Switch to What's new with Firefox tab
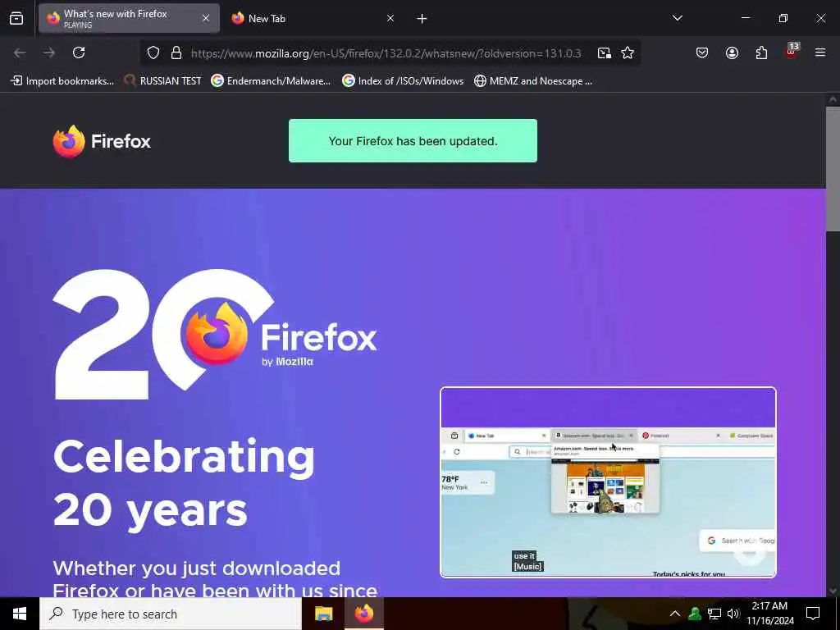 click(129, 18)
